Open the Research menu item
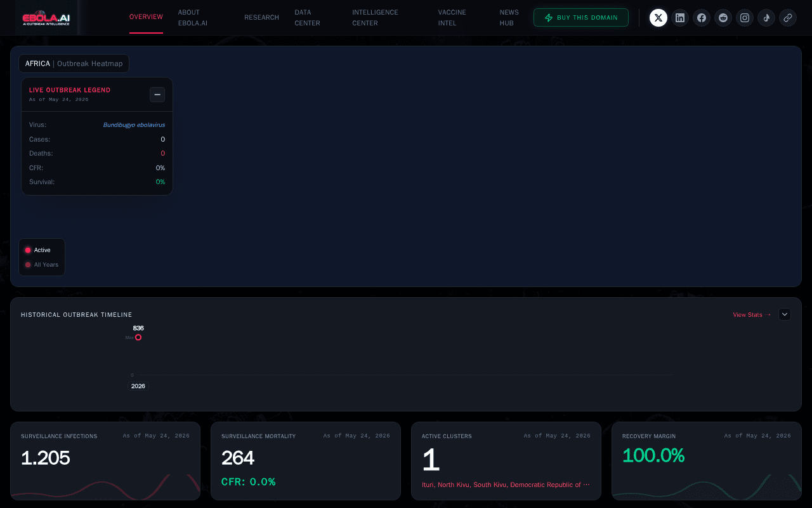812x508 pixels. pyautogui.click(x=261, y=18)
